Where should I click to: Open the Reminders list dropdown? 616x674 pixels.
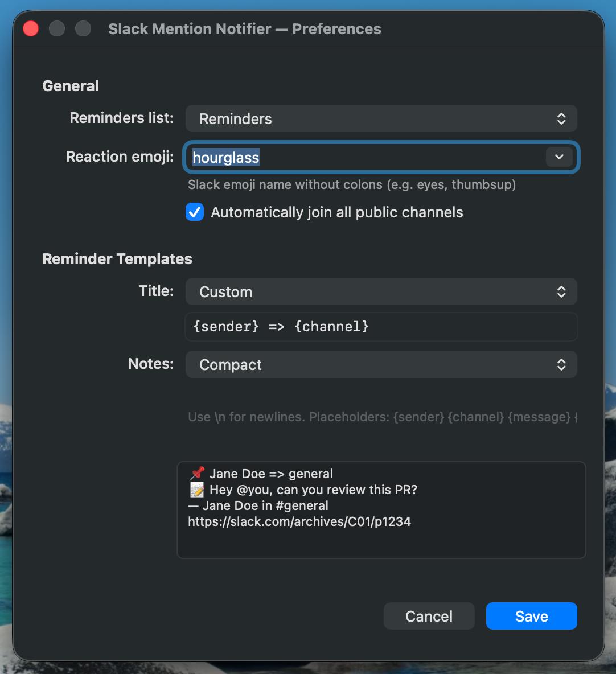coord(381,118)
